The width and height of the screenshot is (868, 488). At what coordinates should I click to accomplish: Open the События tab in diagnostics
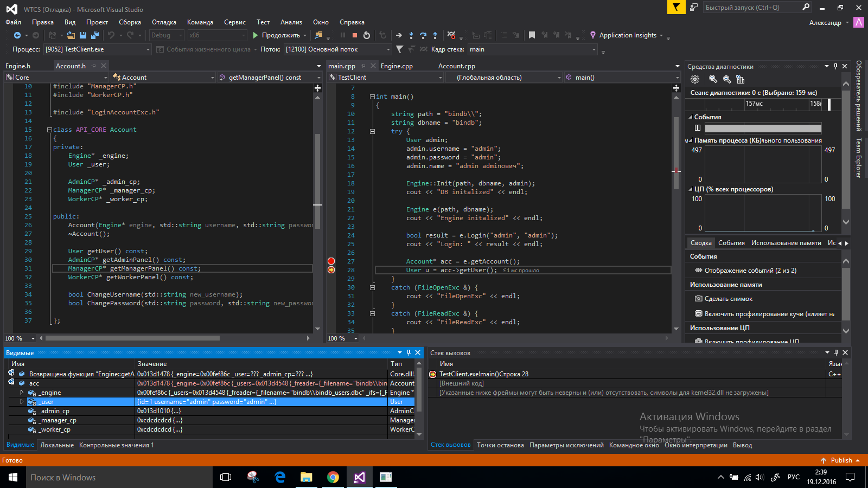click(731, 243)
